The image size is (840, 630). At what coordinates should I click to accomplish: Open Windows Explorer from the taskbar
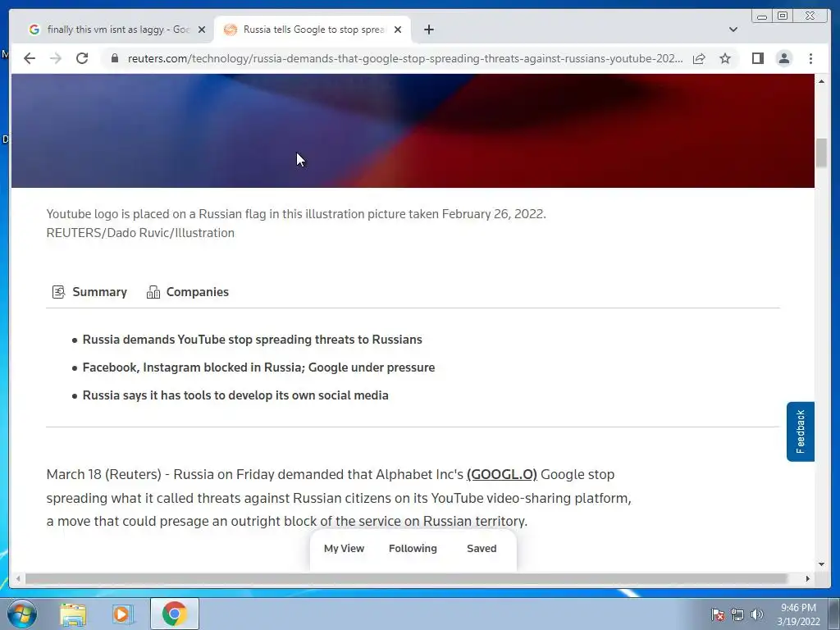tap(73, 614)
